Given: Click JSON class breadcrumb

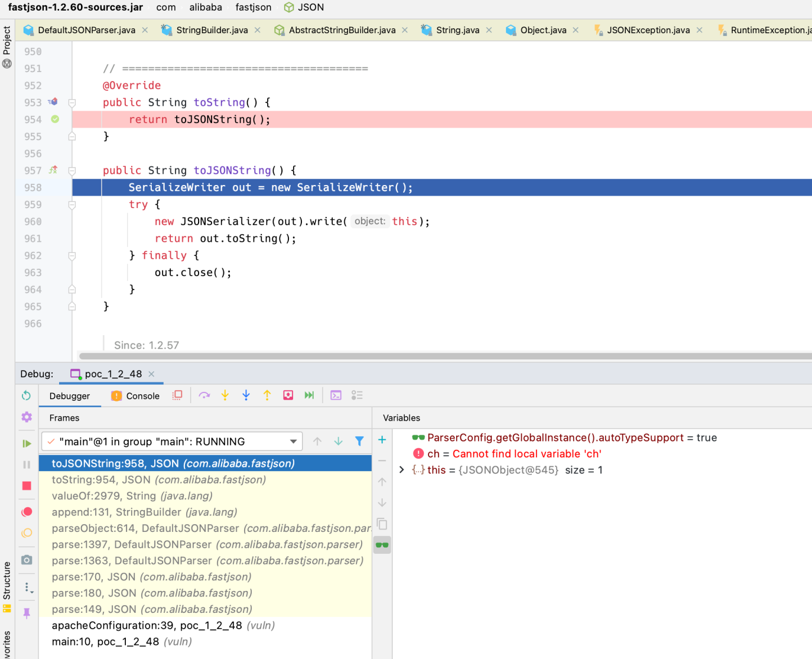Looking at the screenshot, I should coord(304,7).
